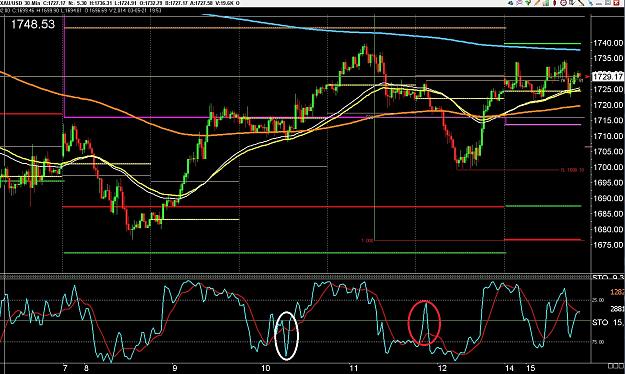Click the green arrow toolbar icon
This screenshot has width=625, height=374.
pyautogui.click(x=528, y=3)
